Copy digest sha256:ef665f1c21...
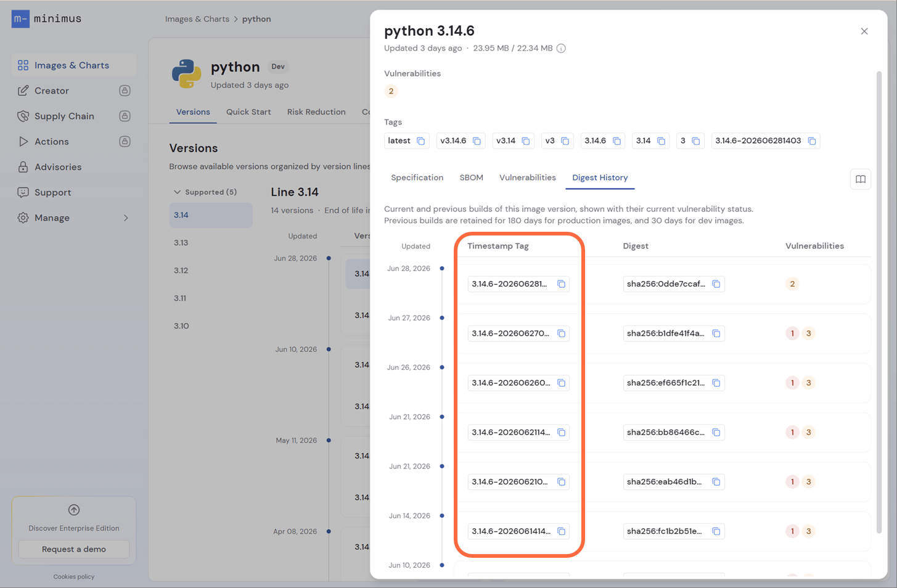This screenshot has height=588, width=897. [716, 383]
